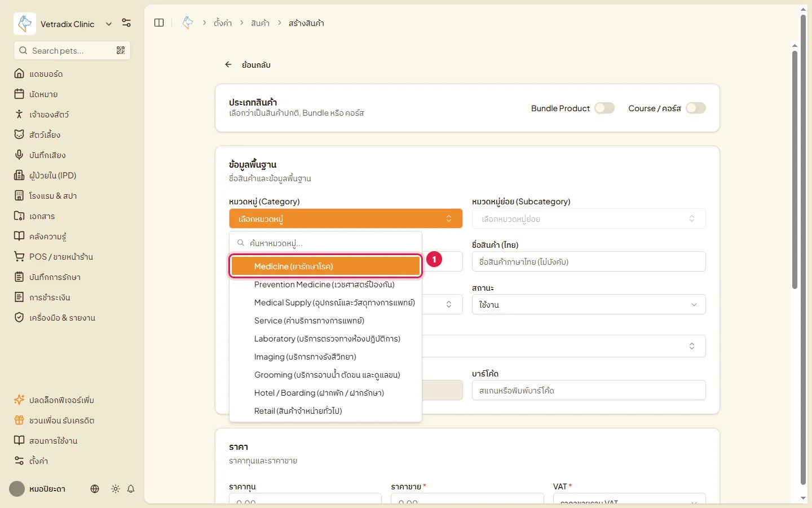This screenshot has width=812, height=508.
Task: Click the notification bell icon
Action: pos(131,489)
